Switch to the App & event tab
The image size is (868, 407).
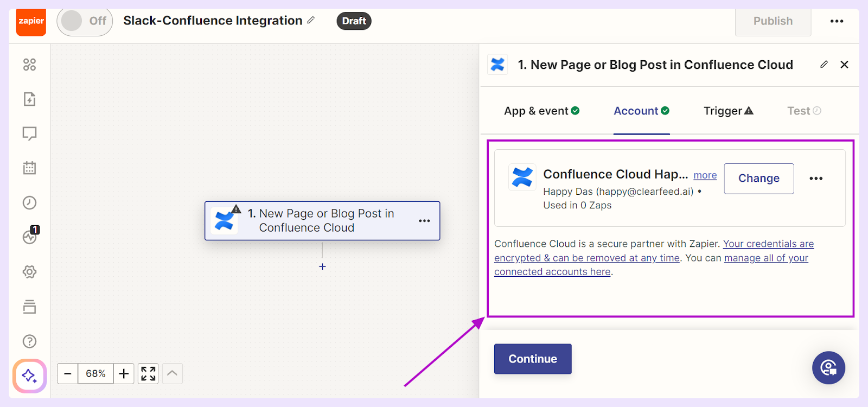[x=541, y=111]
